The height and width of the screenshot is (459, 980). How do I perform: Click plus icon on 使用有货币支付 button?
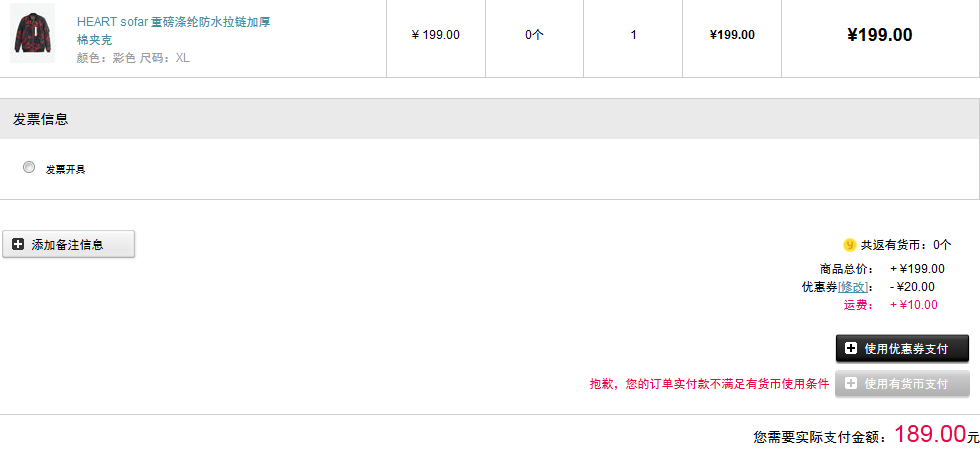[x=851, y=383]
